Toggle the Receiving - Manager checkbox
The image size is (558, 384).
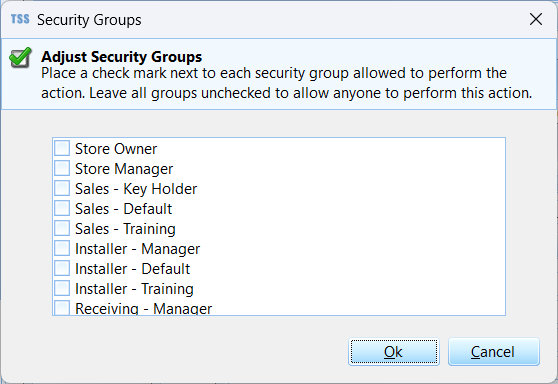point(62,308)
